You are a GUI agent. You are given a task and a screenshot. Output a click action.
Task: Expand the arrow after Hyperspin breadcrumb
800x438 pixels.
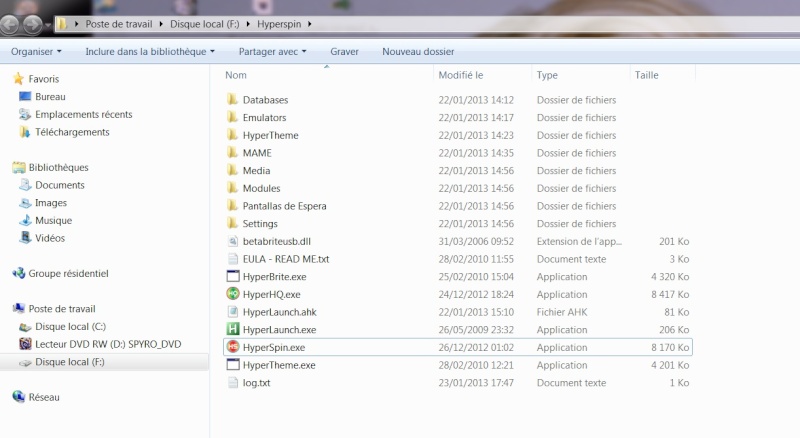309,24
